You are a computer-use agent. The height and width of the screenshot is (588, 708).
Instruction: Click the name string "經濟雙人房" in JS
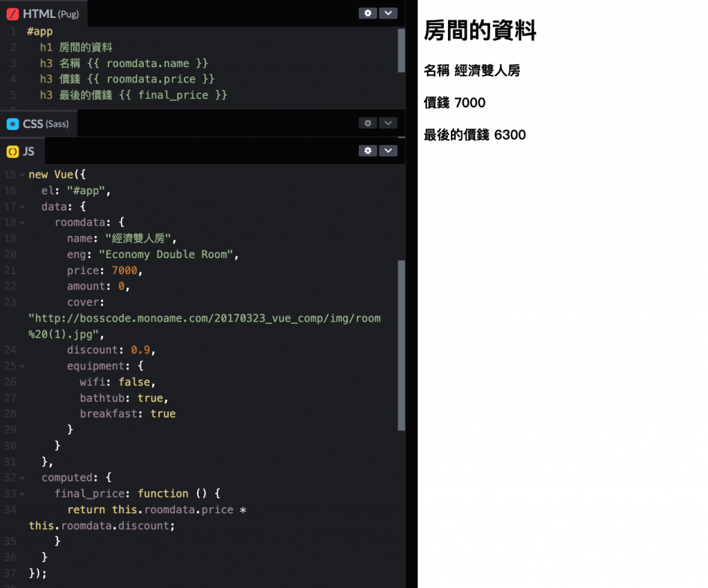tap(138, 239)
